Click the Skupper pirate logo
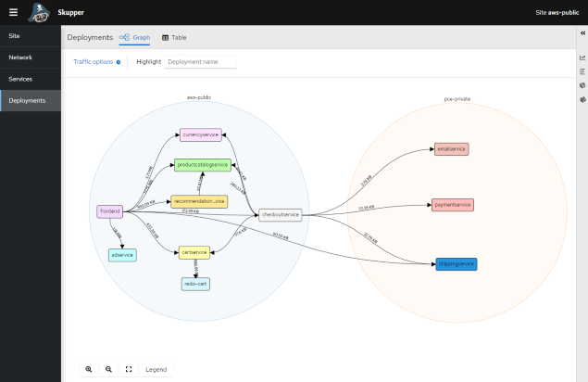588x382 pixels. click(39, 12)
